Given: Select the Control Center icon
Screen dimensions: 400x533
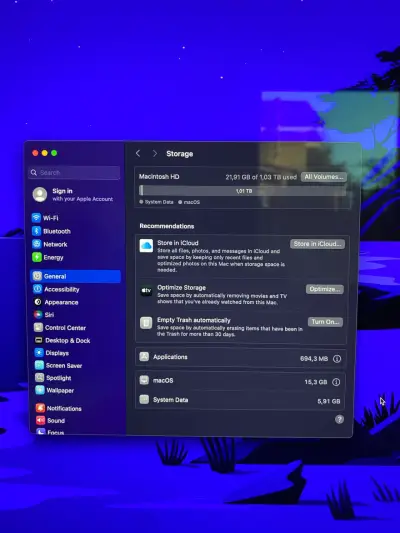Looking at the screenshot, I should pos(38,327).
